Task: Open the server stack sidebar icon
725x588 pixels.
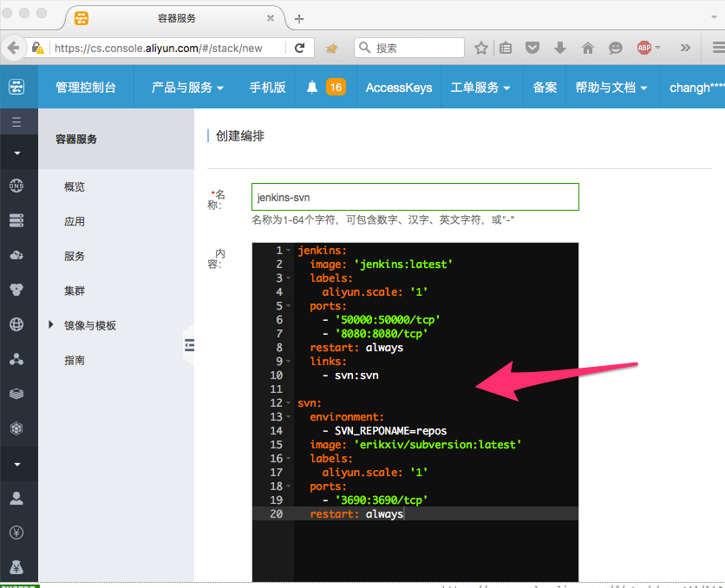Action: [x=16, y=220]
